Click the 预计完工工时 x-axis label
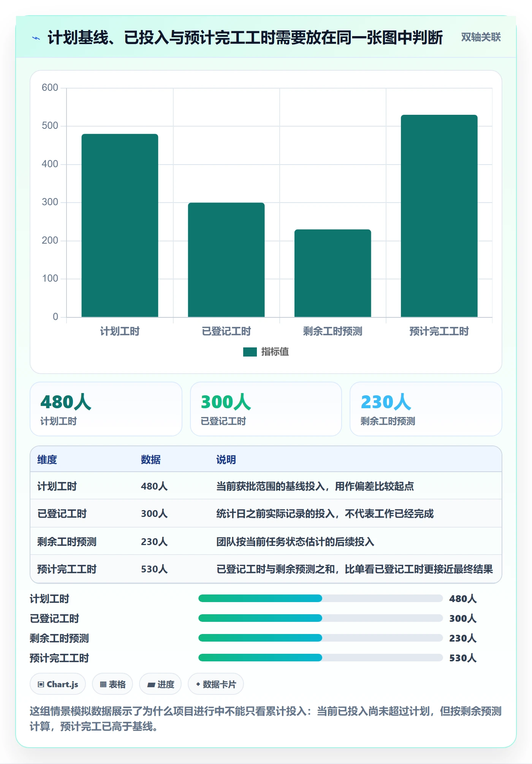 (x=439, y=331)
